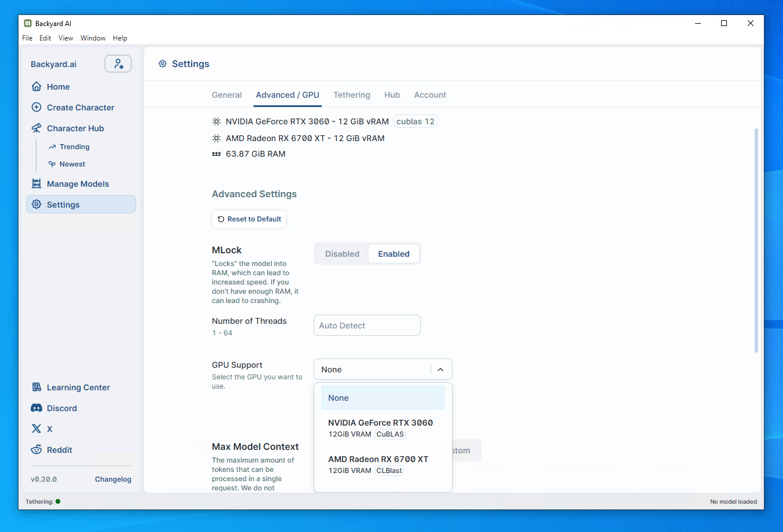Click the Reddit logo icon

36,450
